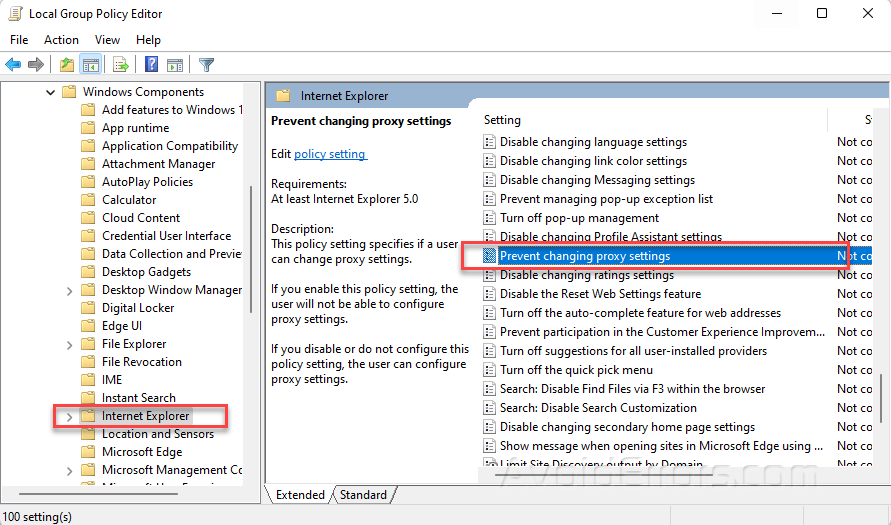Expand the Desktop Window Manager folder
Viewport: 891px width, 525px height.
click(x=68, y=290)
